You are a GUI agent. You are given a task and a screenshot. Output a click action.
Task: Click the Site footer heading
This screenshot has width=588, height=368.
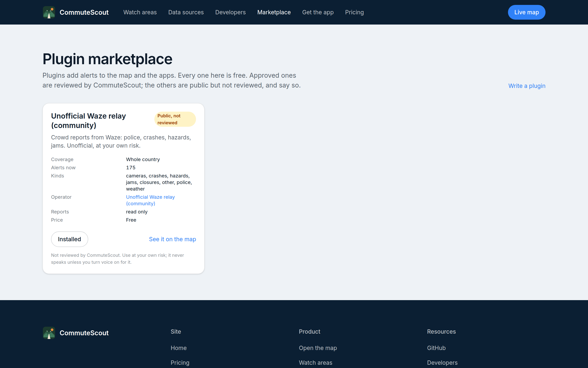(176, 331)
